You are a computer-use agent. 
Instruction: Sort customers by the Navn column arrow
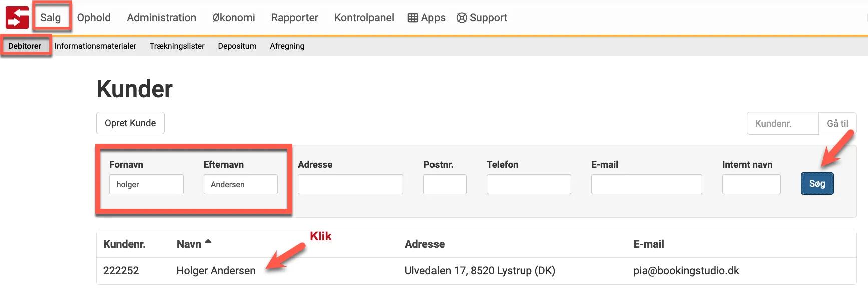point(208,242)
